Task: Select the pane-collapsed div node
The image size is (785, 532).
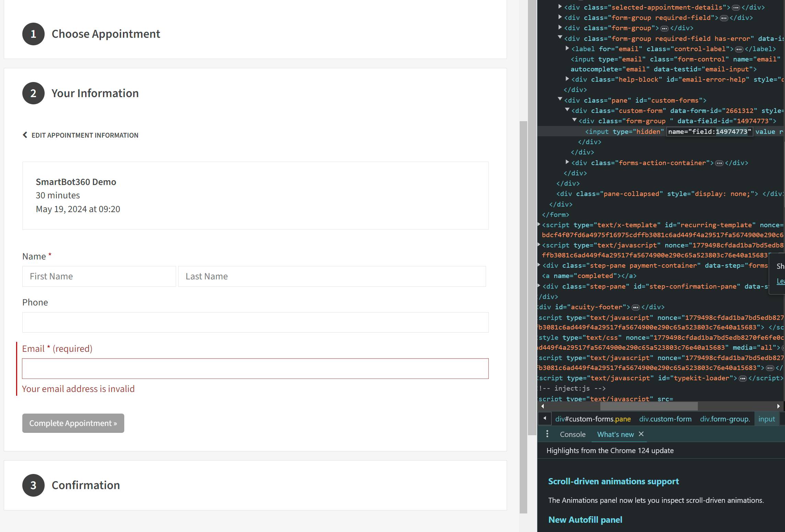Action: [670, 194]
